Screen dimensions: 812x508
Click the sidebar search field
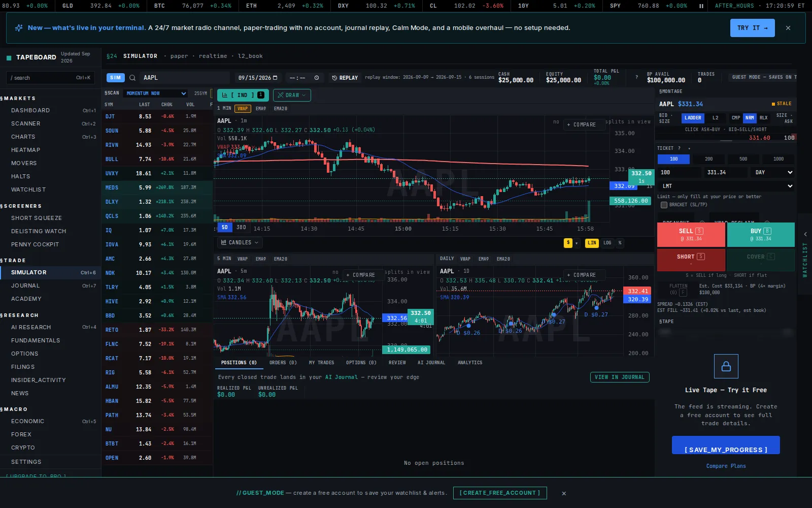50,78
